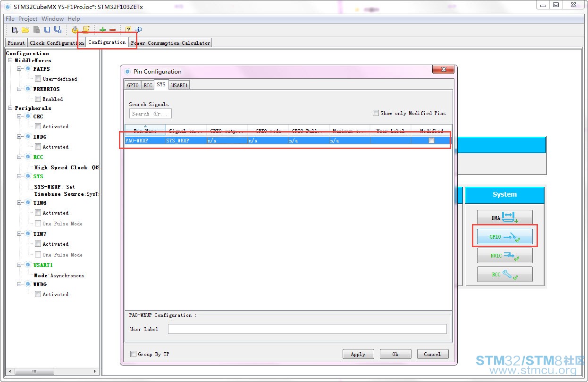Confirm the Pin Configuration dialog with Ok
This screenshot has height=382, width=588.
click(395, 354)
